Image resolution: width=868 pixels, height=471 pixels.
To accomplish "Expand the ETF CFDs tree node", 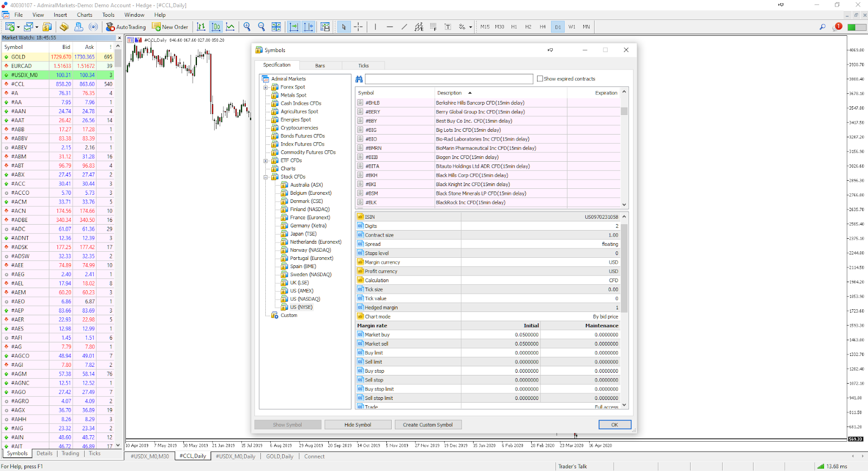I will pyautogui.click(x=265, y=161).
